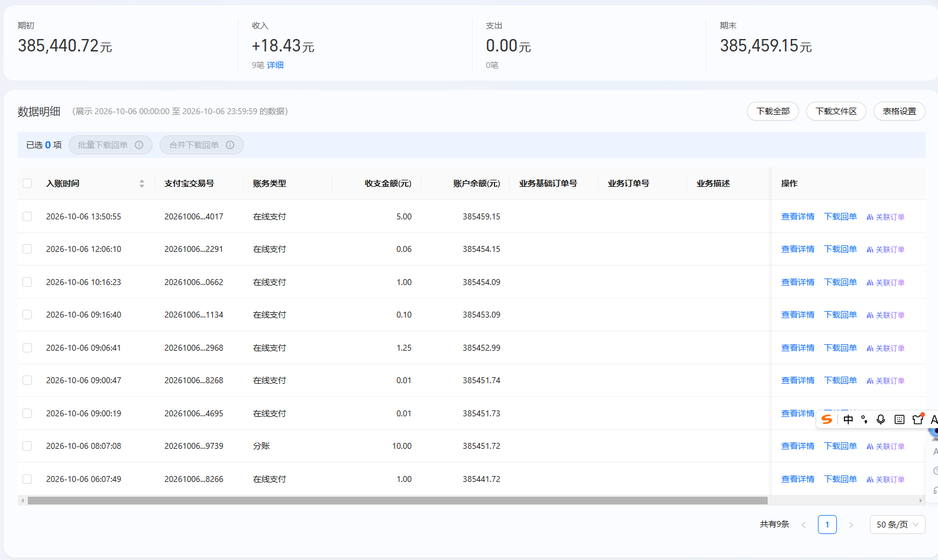
Task: Open 关联订单 for the 10:16:23 transaction
Action: (885, 283)
